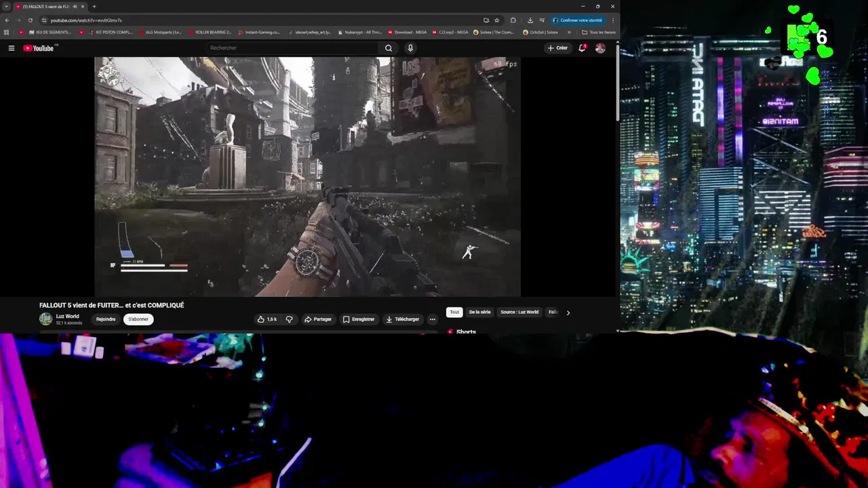Click the video player area
The height and width of the screenshot is (488, 868).
tap(307, 176)
